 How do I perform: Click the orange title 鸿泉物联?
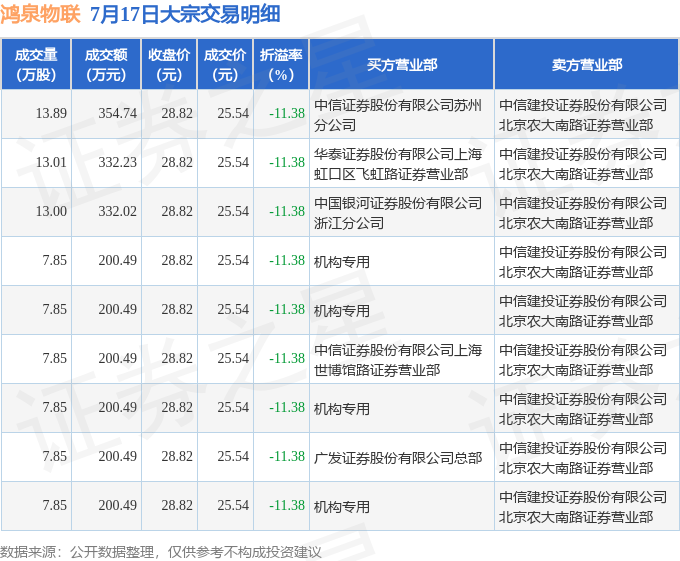point(40,14)
